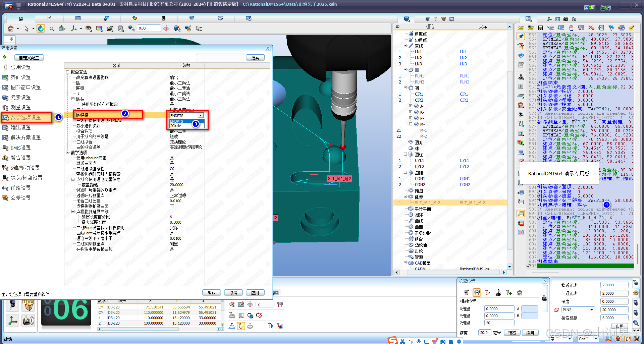Click the highlighted probe tool in bottom toolbar
Viewport: 644px width, 344px height.
(x=241, y=326)
